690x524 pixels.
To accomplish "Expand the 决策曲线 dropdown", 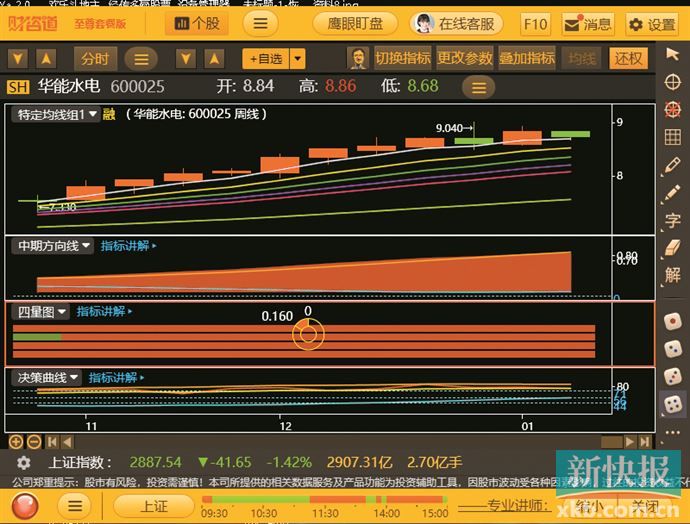I will click(x=47, y=378).
